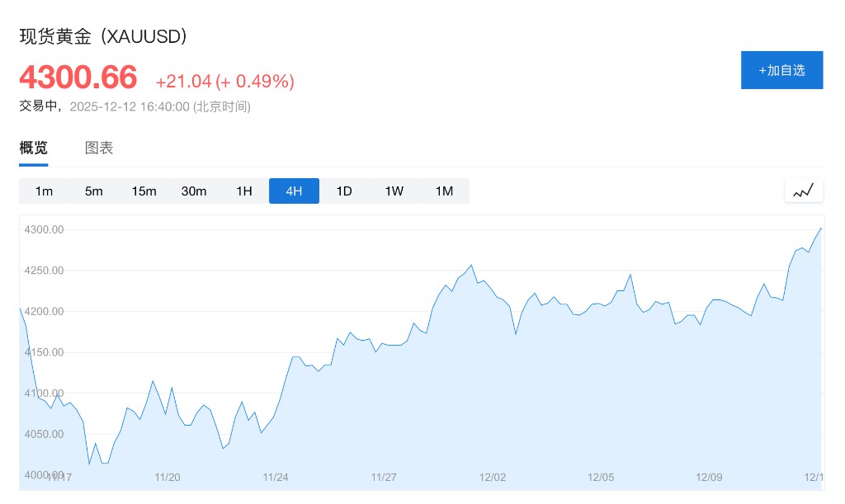845x504 pixels.
Task: Switch to the 概览 tab
Action: [x=34, y=148]
